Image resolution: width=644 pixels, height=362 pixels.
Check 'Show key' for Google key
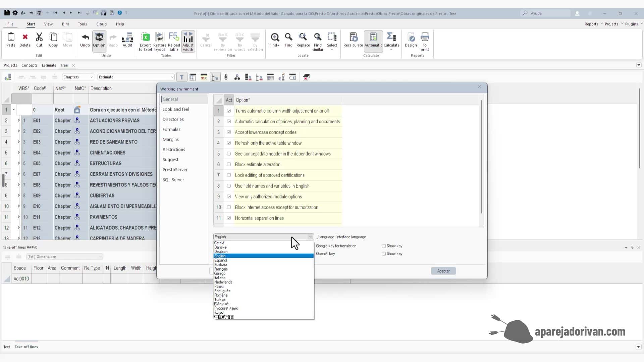[x=384, y=246]
